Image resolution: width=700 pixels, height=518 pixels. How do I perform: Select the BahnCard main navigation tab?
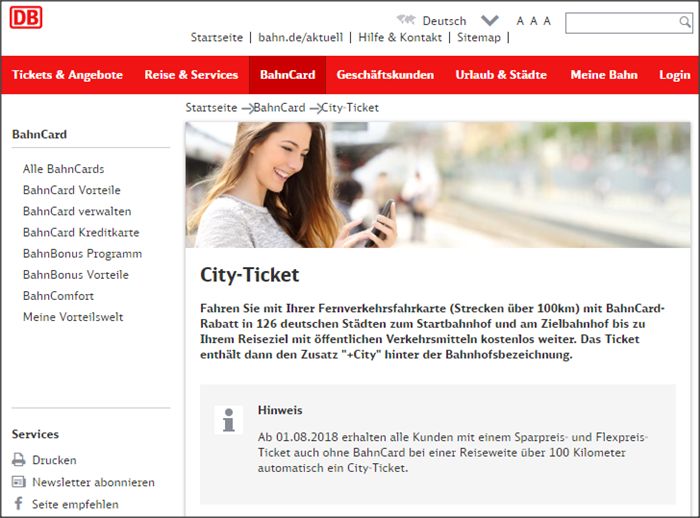click(x=288, y=75)
